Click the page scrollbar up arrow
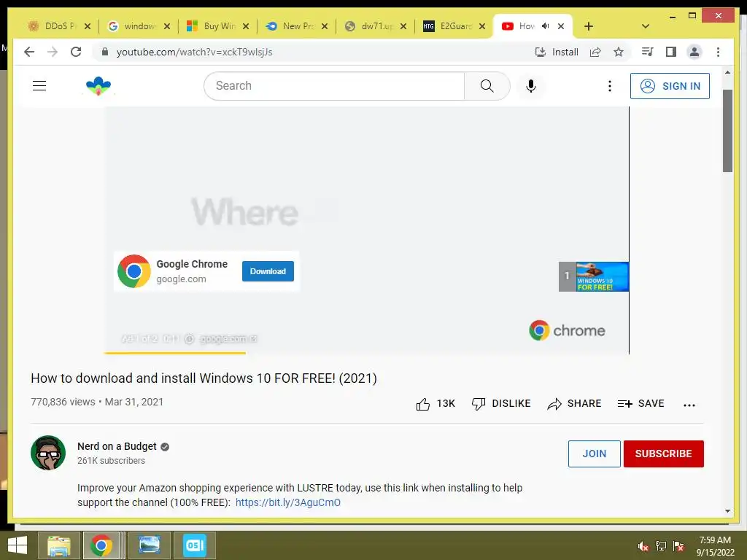747x560 pixels. (727, 72)
